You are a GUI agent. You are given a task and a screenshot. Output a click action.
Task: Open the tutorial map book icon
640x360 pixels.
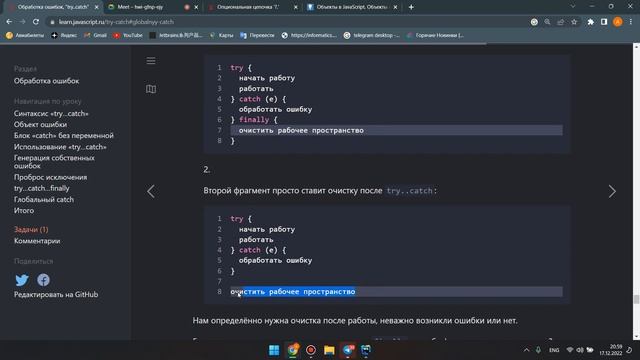pos(151,89)
